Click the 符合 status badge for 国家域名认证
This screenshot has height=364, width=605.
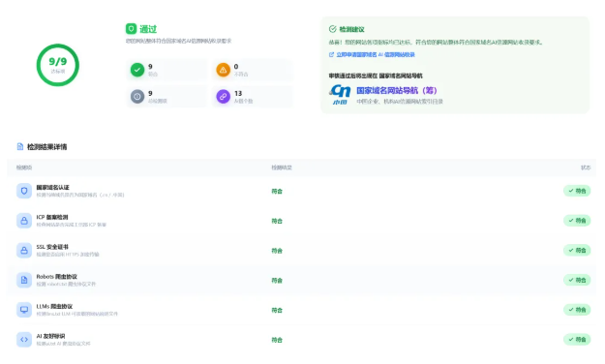click(x=577, y=191)
